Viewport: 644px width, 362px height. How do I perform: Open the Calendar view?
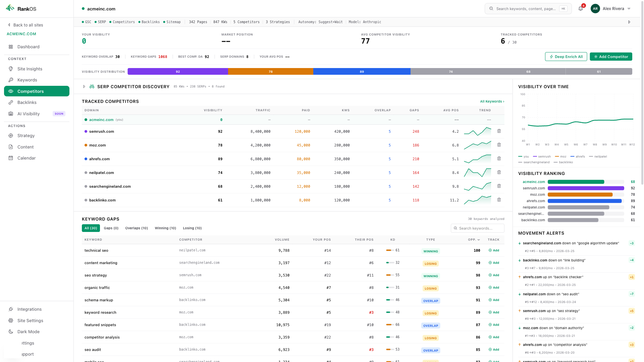pyautogui.click(x=26, y=158)
